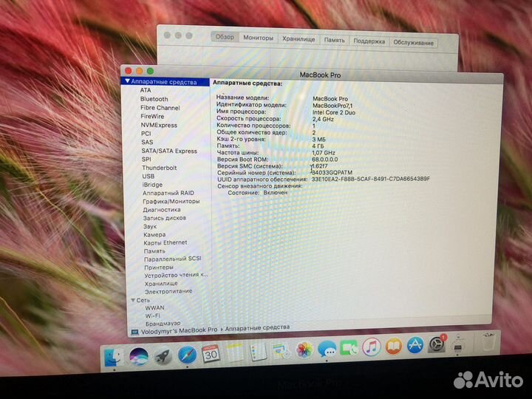
Task: Select Thunderbolt item
Action: 159,168
